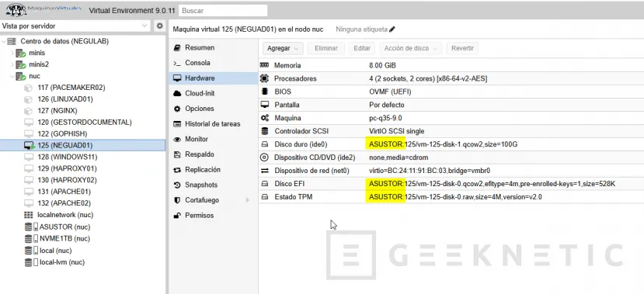Open the local-lvm (nuc) storage

click(62, 262)
